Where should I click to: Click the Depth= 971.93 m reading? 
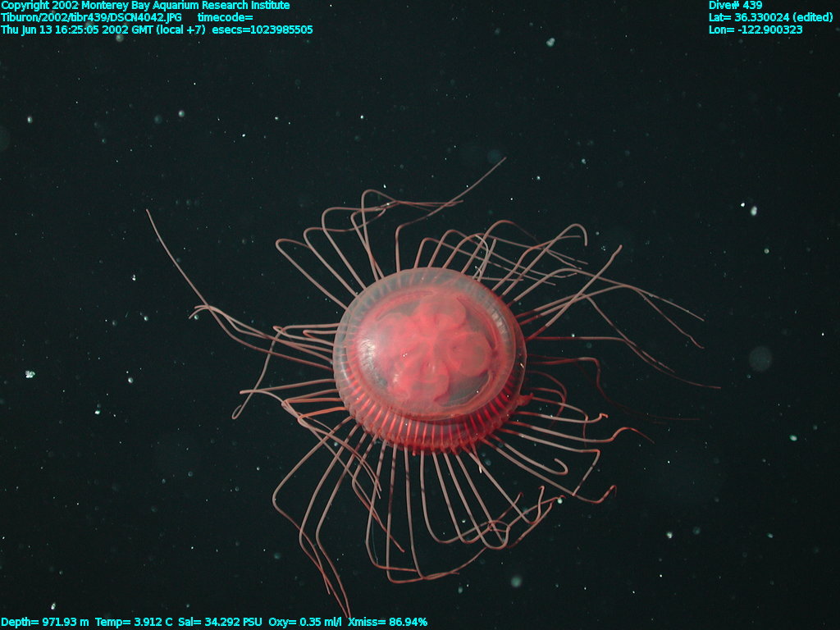(x=45, y=623)
